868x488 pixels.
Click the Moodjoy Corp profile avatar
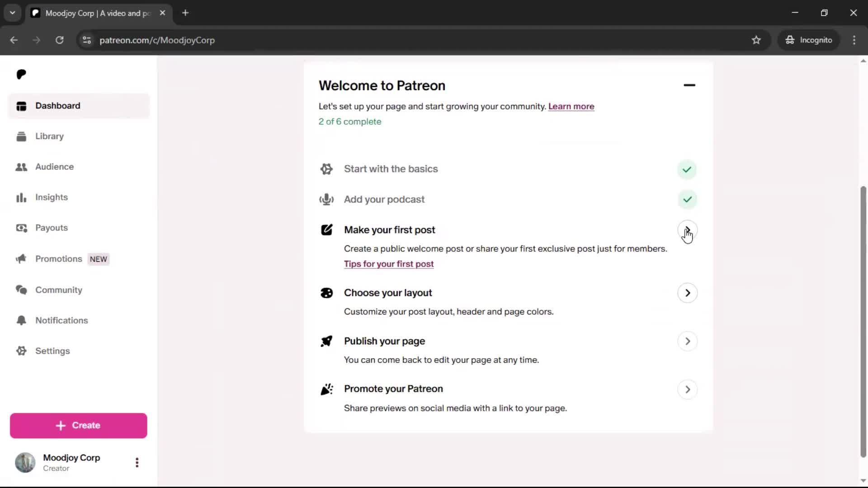coord(25,463)
